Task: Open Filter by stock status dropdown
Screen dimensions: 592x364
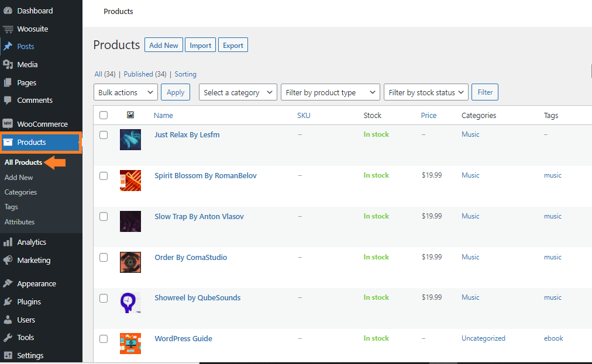Action: 426,92
